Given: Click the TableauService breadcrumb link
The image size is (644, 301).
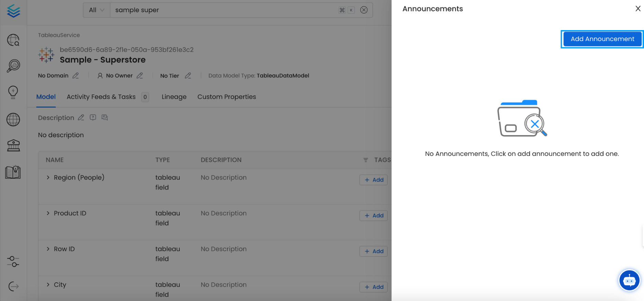Looking at the screenshot, I should tap(59, 35).
